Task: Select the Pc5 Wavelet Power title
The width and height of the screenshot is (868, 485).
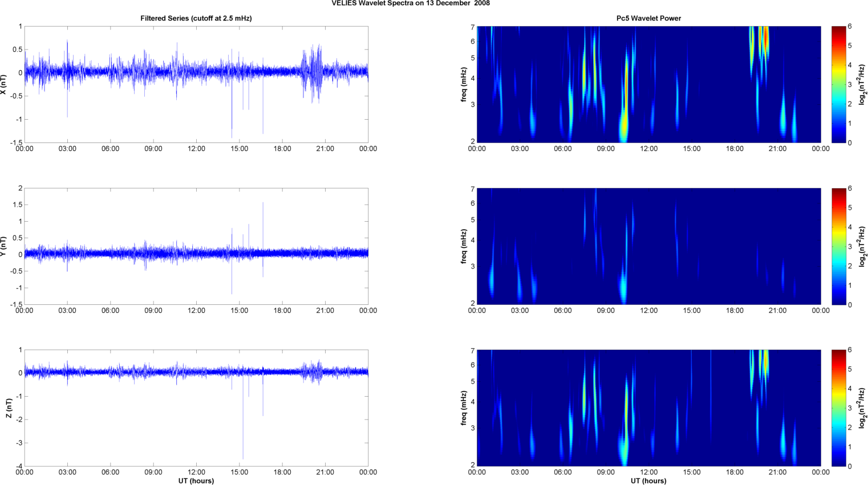Action: click(x=648, y=18)
